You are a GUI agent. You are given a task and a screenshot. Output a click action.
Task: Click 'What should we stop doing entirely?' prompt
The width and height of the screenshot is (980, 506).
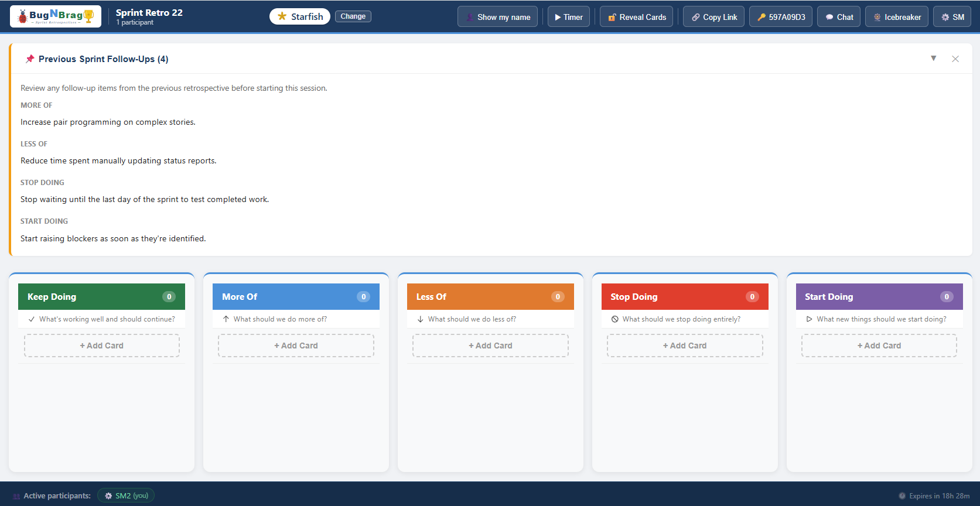(681, 319)
